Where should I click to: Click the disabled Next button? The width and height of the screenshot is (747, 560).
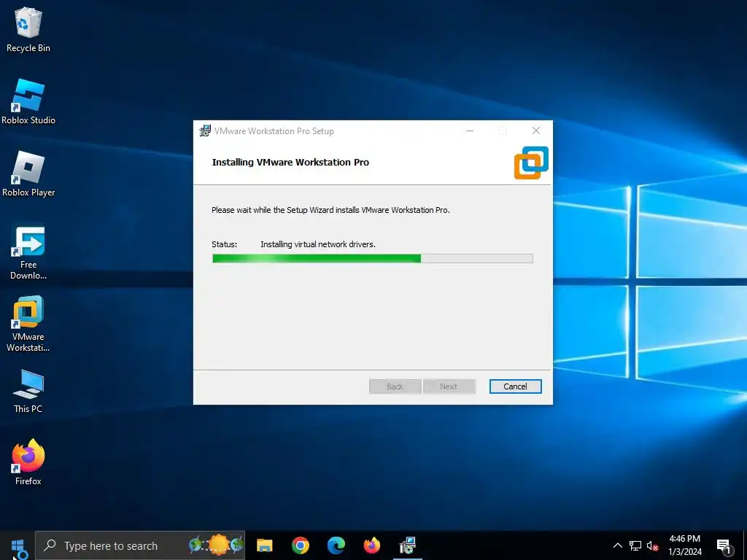449,386
